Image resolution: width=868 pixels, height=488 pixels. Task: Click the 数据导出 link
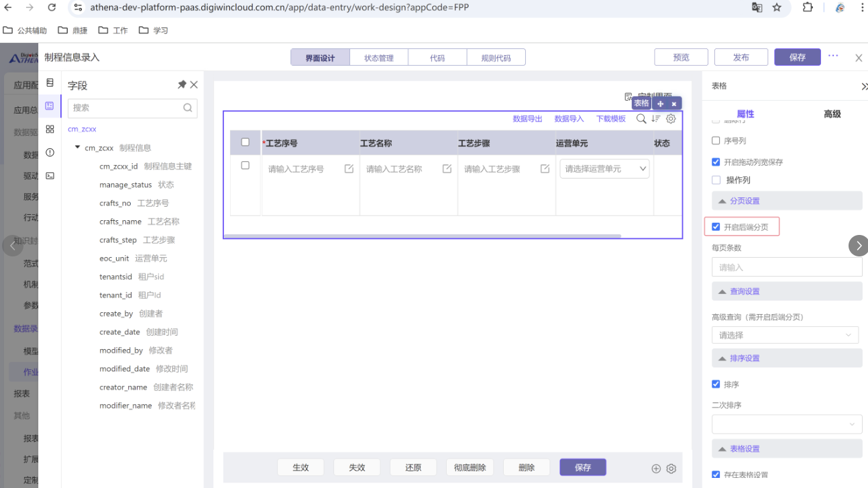click(x=528, y=119)
